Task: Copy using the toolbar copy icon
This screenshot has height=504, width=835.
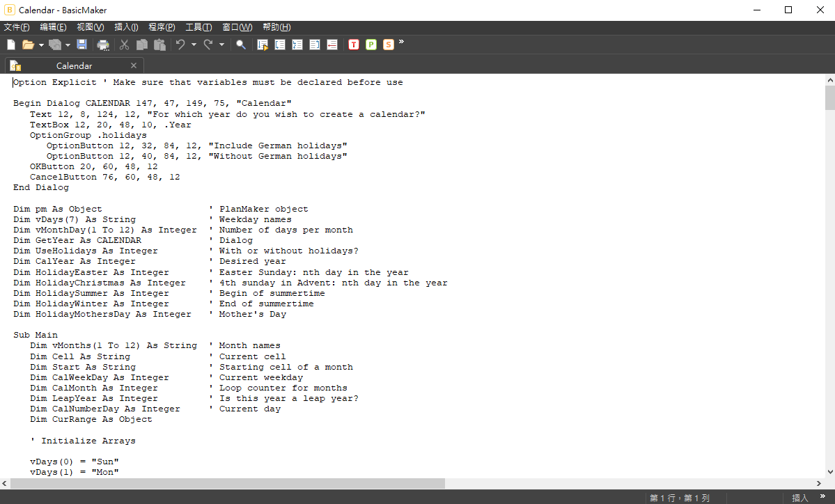Action: click(x=141, y=45)
